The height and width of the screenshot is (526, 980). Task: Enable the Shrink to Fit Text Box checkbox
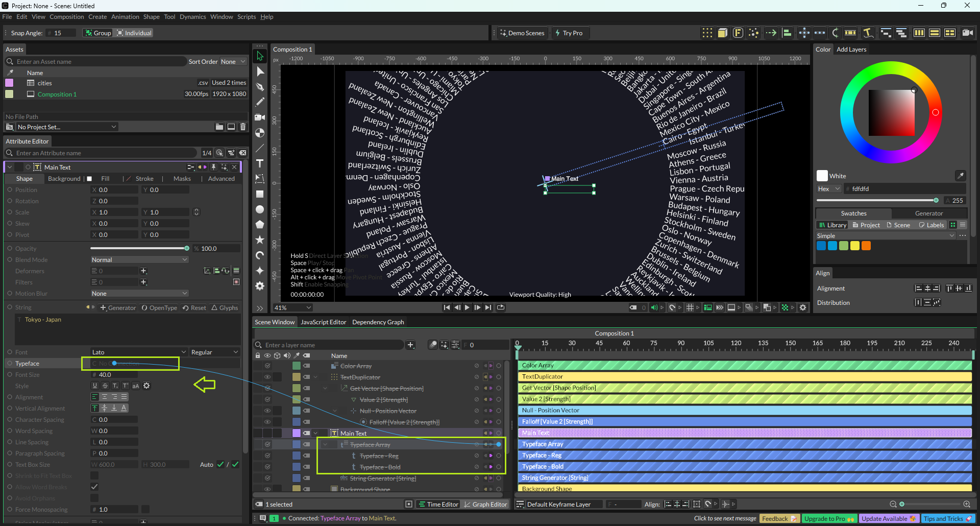(94, 476)
